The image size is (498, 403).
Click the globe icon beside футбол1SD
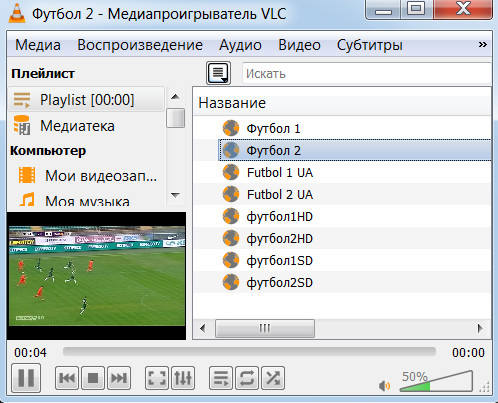tap(231, 260)
